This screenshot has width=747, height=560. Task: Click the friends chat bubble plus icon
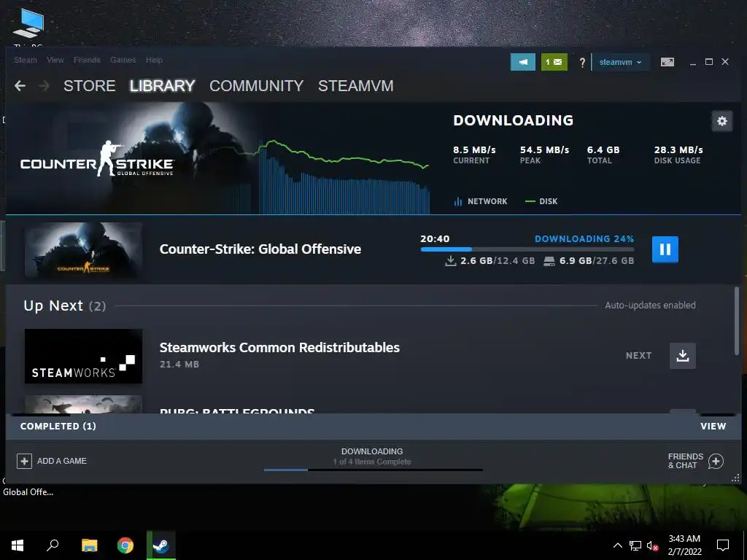tap(716, 461)
